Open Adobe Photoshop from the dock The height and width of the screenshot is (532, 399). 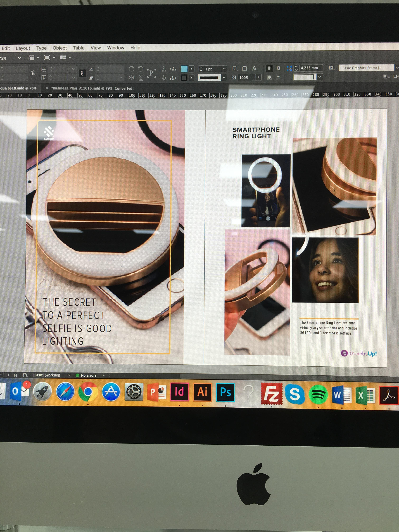[x=225, y=392]
